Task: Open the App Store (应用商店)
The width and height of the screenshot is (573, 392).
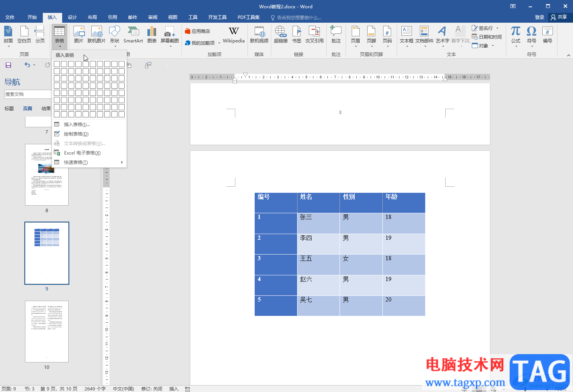Action: tap(197, 31)
